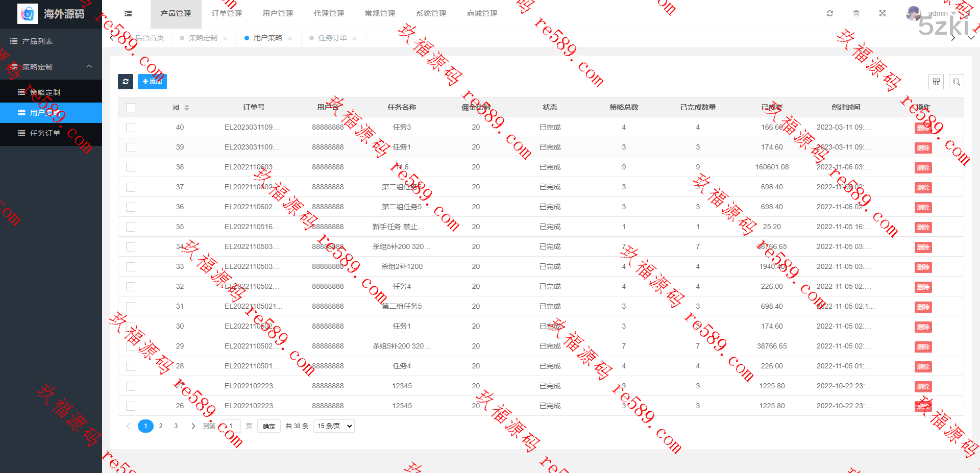
Task: Open 商城管理 top menu
Action: click(482, 14)
